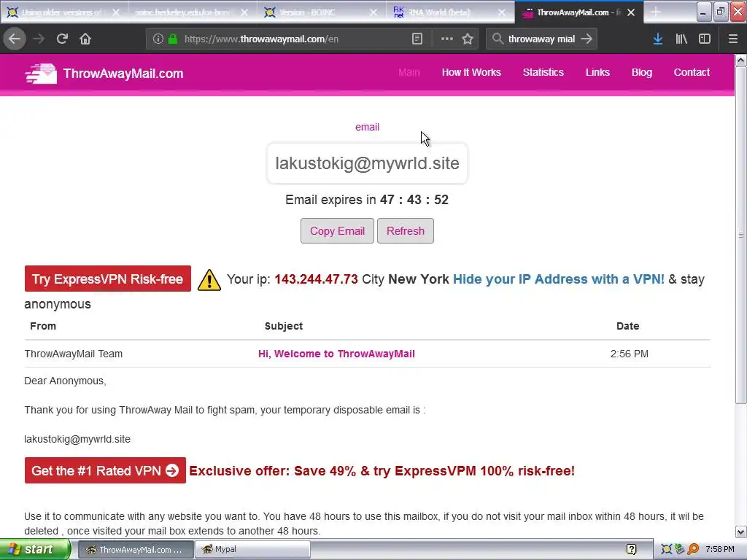Image resolution: width=747 pixels, height=560 pixels.
Task: Open the browser home page
Action: click(x=85, y=39)
